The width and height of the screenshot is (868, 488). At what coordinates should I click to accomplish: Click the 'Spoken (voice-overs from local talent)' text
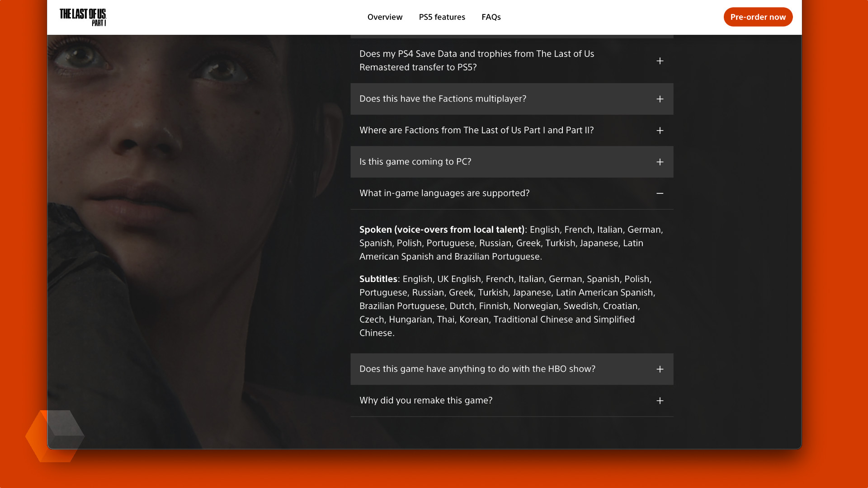(442, 230)
